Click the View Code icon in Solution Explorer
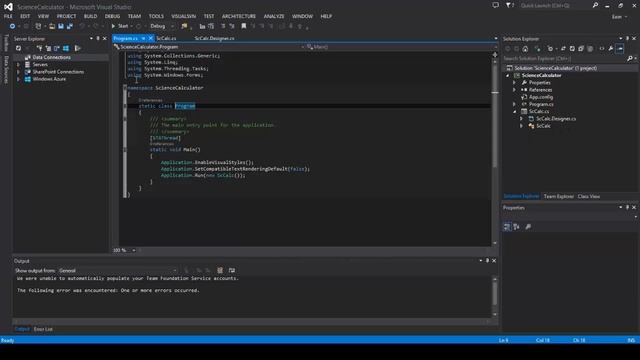This screenshot has height=360, width=640. (x=602, y=49)
